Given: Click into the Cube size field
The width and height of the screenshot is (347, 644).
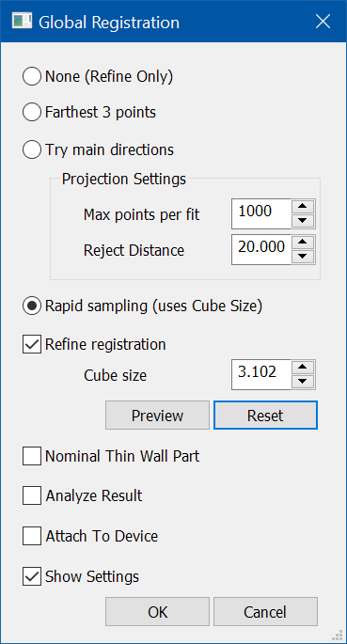Looking at the screenshot, I should [261, 374].
